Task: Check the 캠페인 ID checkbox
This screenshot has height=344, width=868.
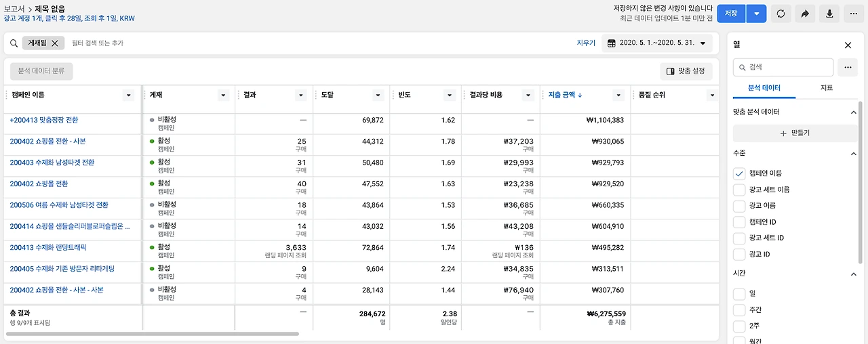Action: point(739,222)
